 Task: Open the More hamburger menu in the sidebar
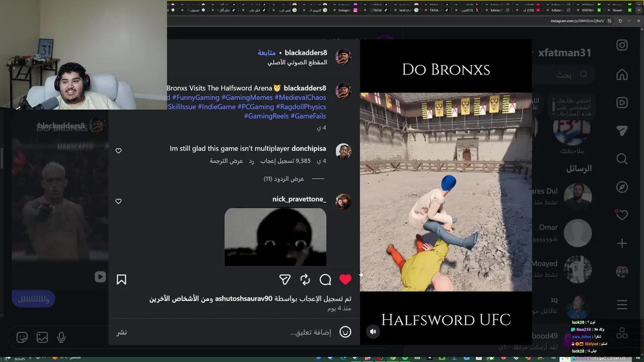click(x=622, y=305)
